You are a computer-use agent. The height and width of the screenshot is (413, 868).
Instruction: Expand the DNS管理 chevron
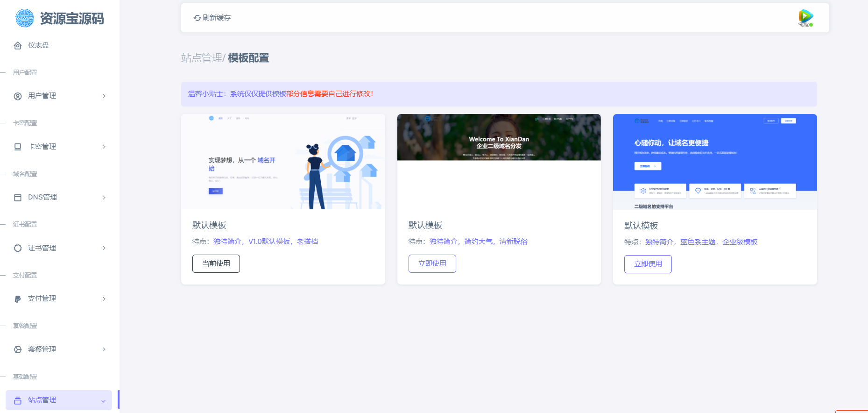click(104, 198)
